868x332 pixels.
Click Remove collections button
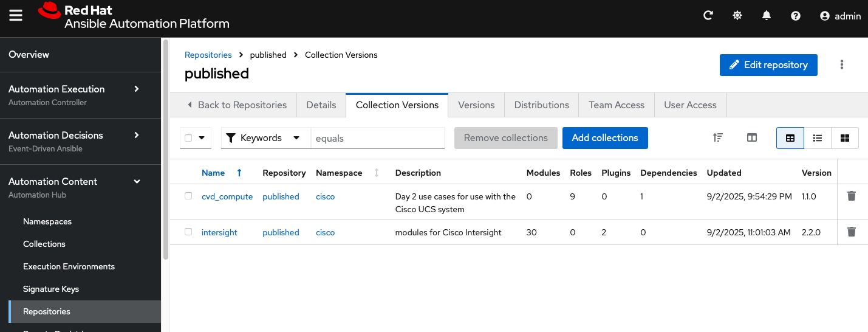[505, 138]
